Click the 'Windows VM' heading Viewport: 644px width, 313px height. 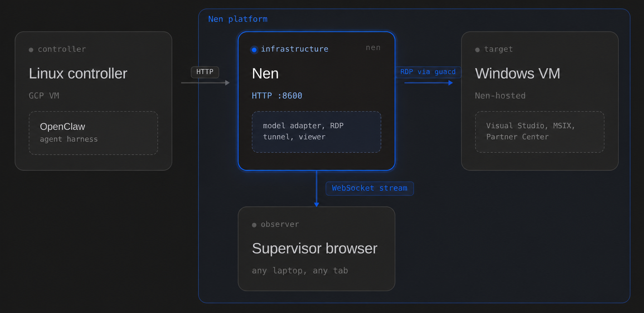(518, 73)
